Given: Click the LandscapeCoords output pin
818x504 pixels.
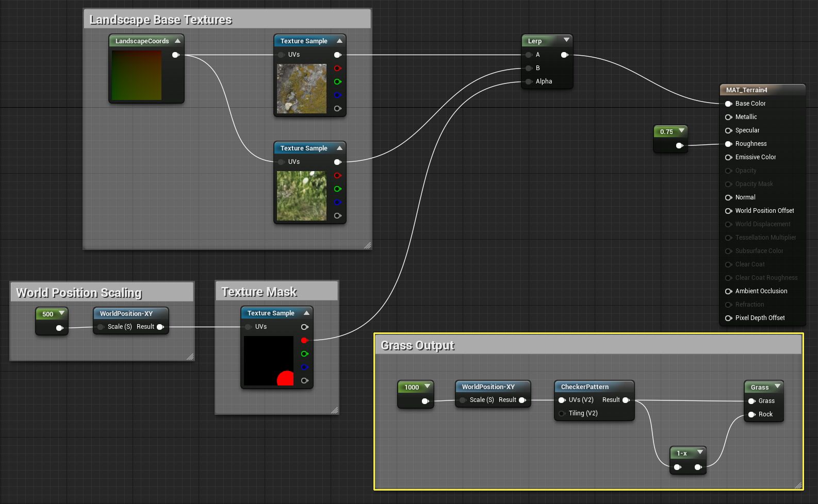Looking at the screenshot, I should [175, 55].
